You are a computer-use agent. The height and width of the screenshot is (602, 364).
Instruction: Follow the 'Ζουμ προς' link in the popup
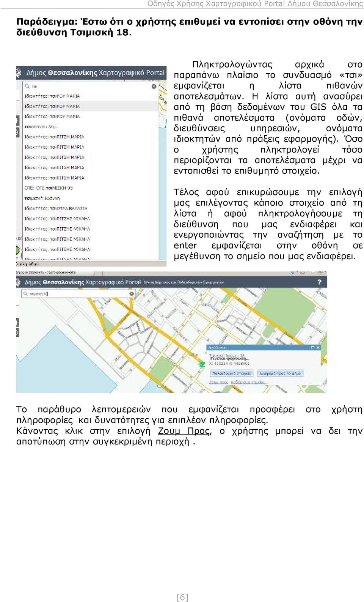coord(219,382)
